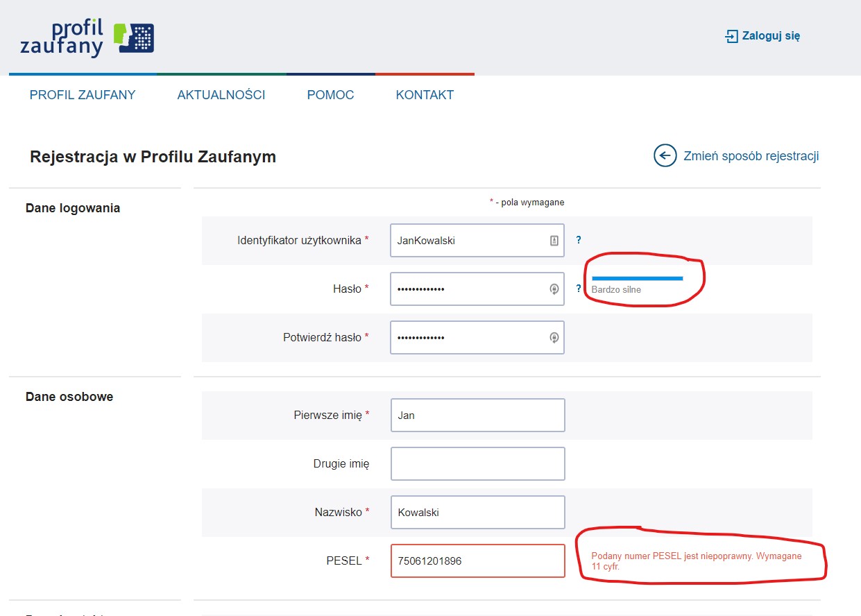Open the question mark help beside Hasło
This screenshot has width=861, height=616.
coord(579,289)
